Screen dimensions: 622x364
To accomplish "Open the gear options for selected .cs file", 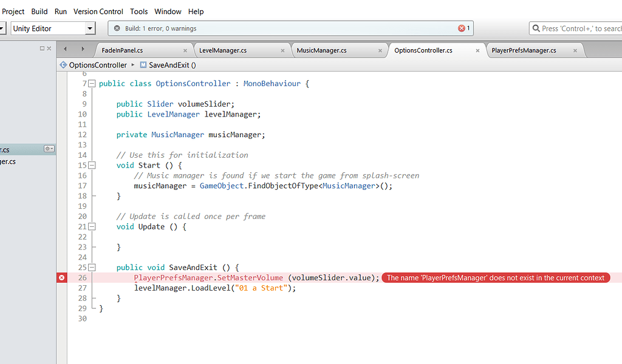I will point(49,149).
